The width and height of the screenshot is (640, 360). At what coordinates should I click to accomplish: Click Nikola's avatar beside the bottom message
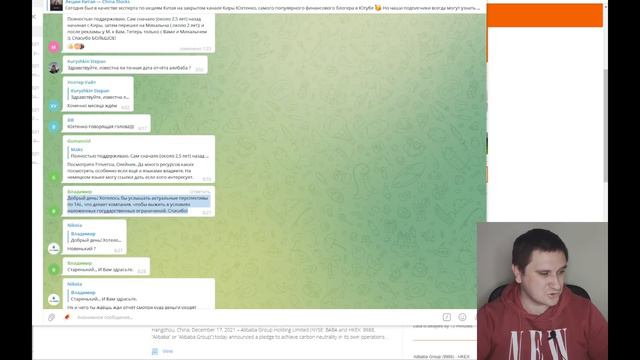(x=54, y=299)
